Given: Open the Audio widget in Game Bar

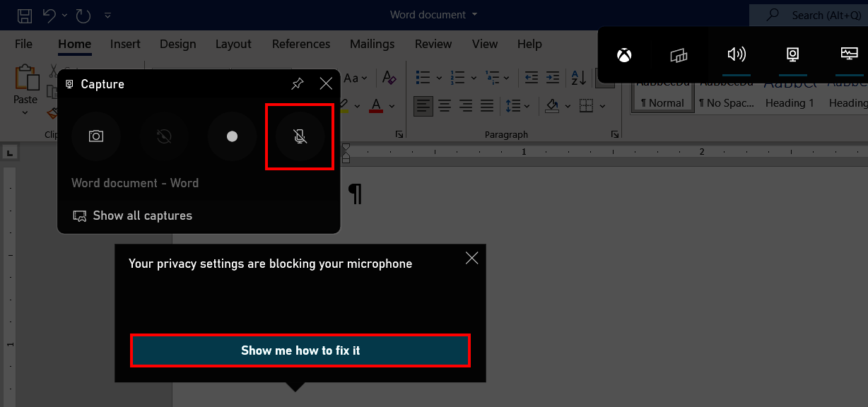Looking at the screenshot, I should pos(737,54).
